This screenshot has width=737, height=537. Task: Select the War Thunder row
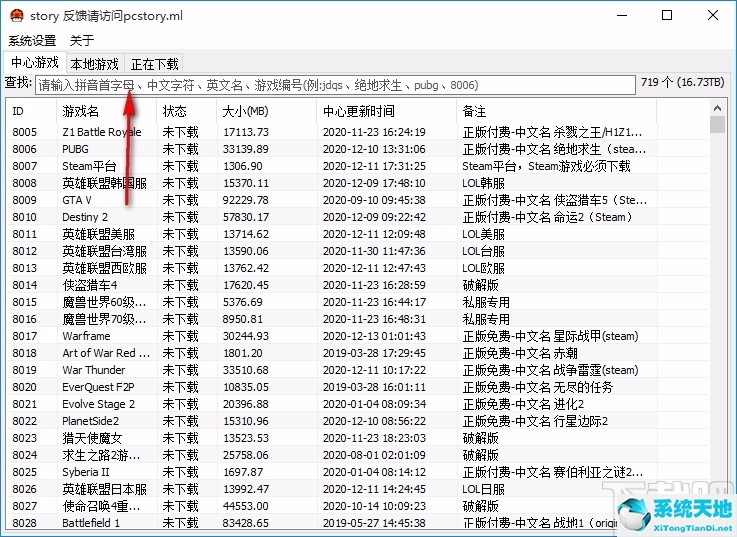coord(358,370)
